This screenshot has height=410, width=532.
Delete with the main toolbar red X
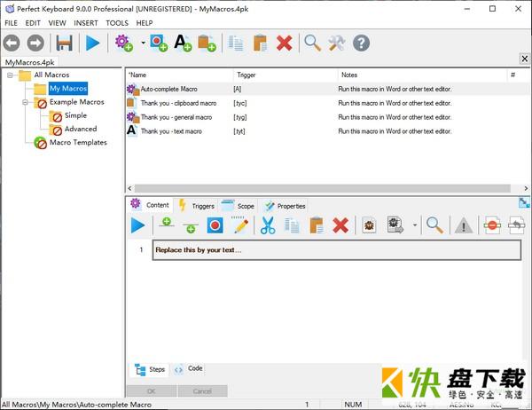(x=285, y=43)
